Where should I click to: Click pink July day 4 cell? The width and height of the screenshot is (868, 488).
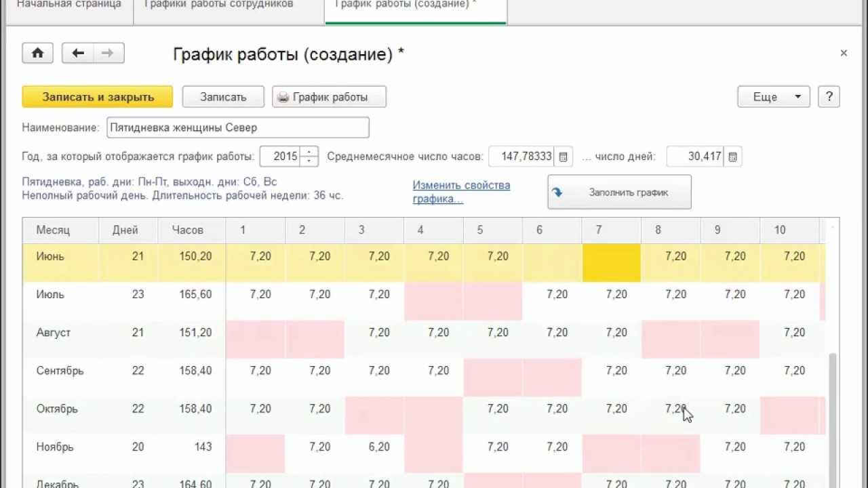point(434,301)
